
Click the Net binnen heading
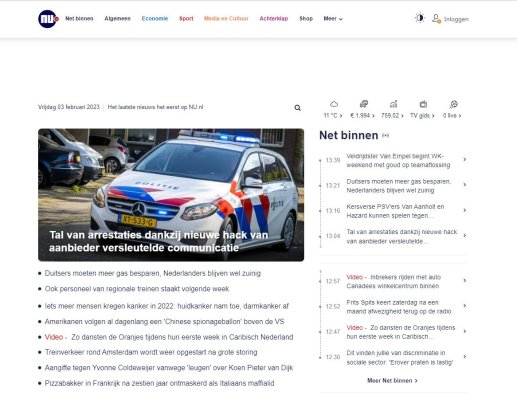pos(349,135)
